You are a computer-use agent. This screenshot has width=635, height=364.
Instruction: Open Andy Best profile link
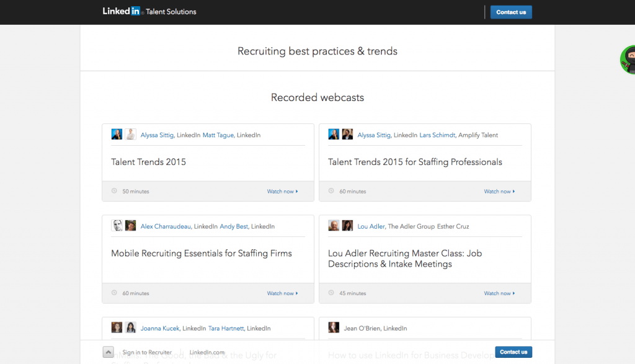[x=234, y=227]
